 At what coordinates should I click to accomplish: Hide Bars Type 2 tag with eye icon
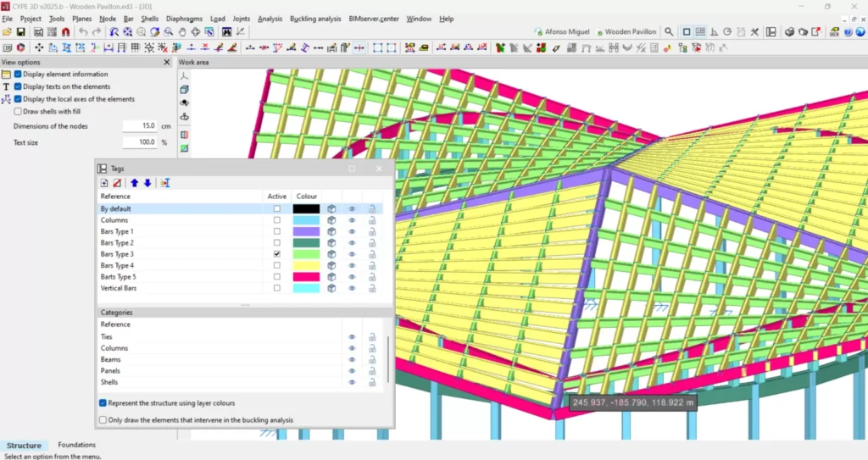coord(352,243)
